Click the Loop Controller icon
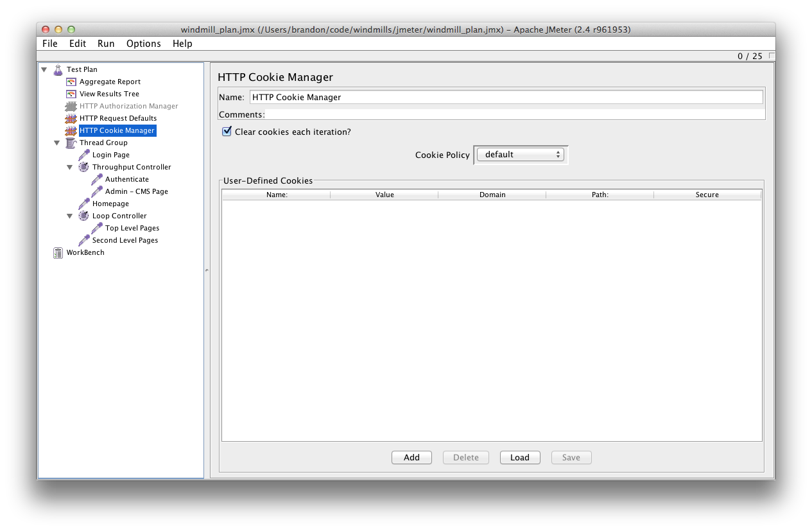This screenshot has height=531, width=812. coord(84,216)
